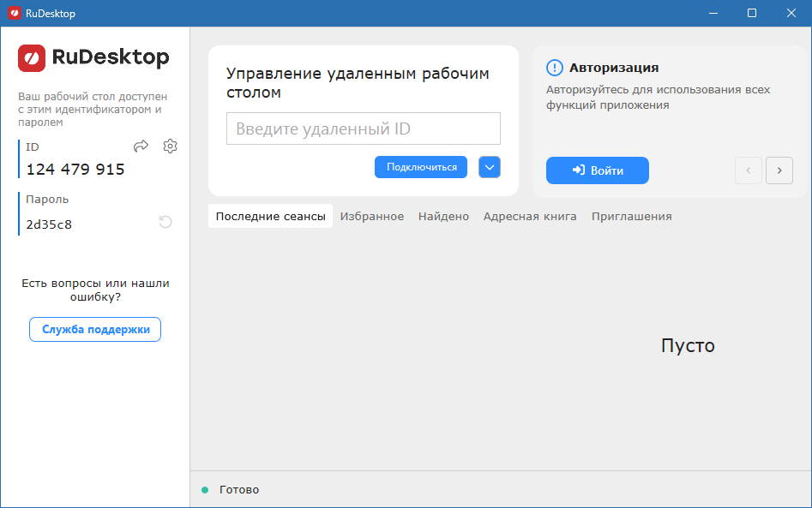
Task: Maximize the RuDesktop window
Action: (x=752, y=13)
